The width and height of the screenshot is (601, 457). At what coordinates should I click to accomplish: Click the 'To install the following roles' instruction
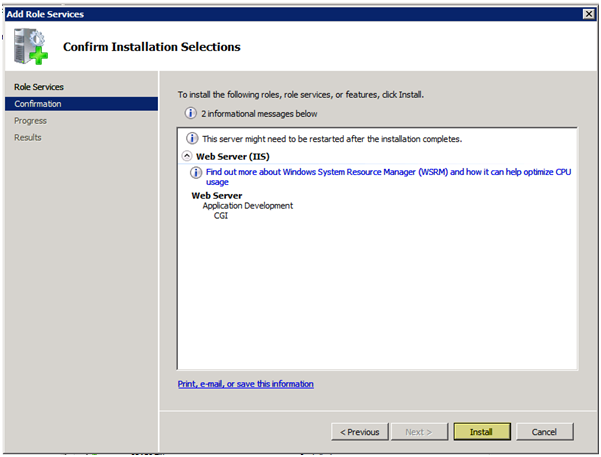click(301, 95)
